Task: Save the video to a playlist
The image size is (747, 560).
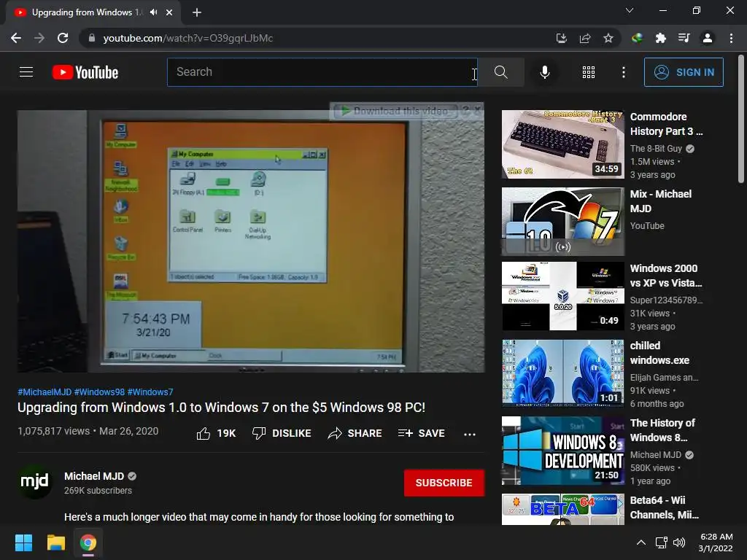Action: point(422,433)
